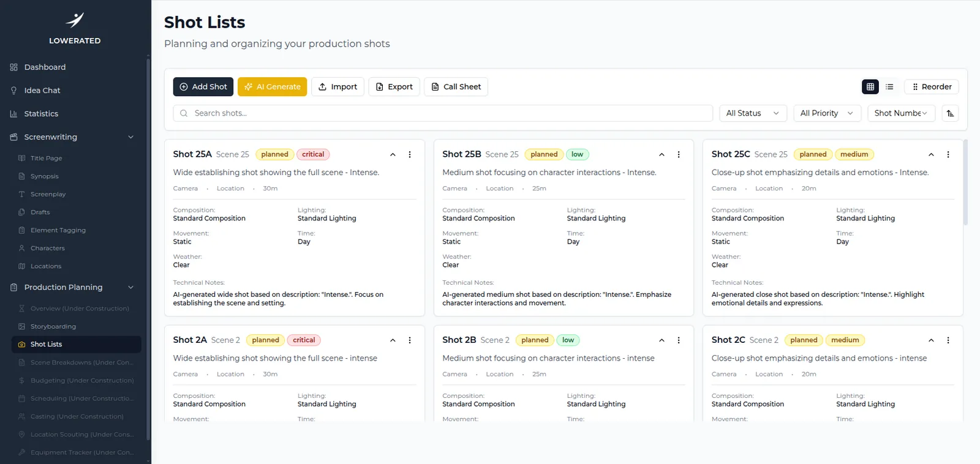Viewport: 980px width, 464px height.
Task: Collapse the Shot 25A card
Action: [393, 155]
